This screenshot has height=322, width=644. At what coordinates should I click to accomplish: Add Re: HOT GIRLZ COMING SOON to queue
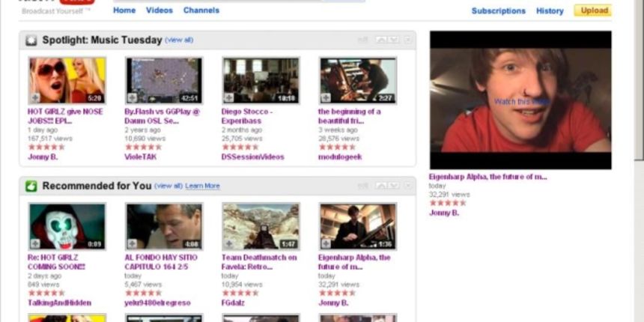click(35, 243)
